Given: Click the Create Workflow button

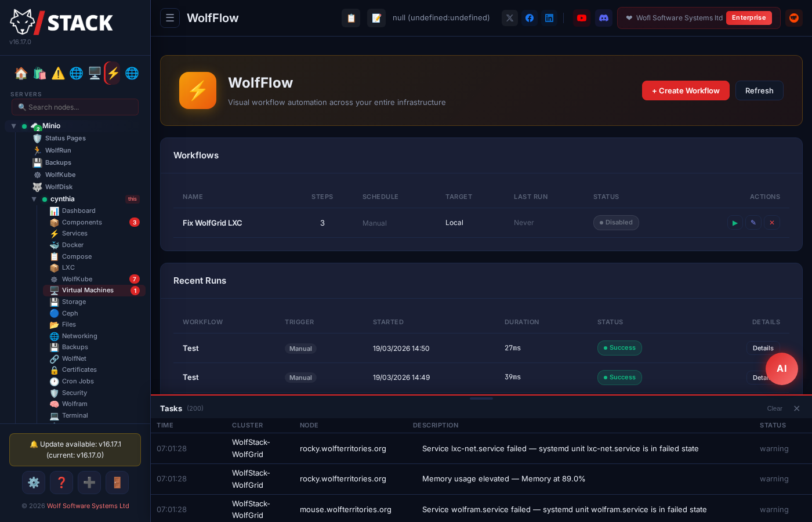Looking at the screenshot, I should (686, 90).
